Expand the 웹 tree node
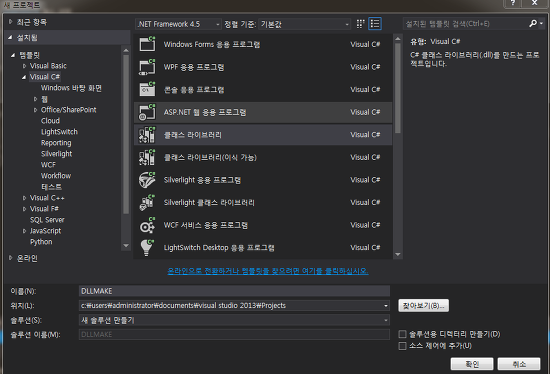The image size is (550, 374). (x=35, y=99)
